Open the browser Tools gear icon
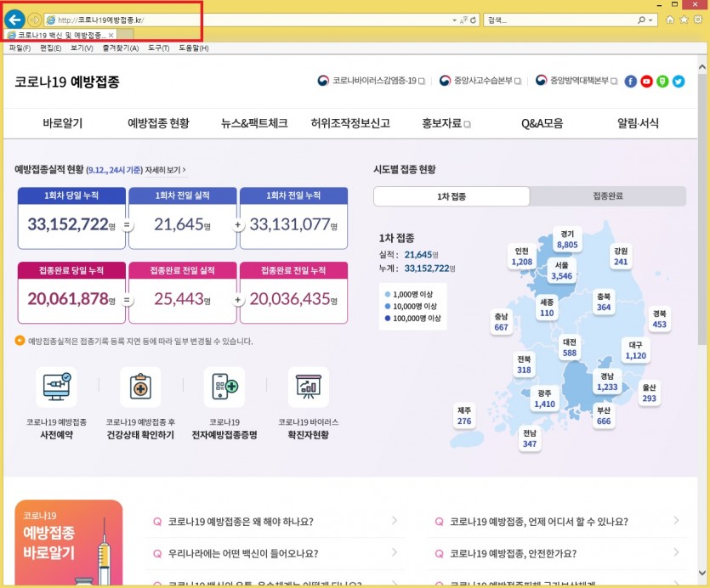This screenshot has width=710, height=588. pyautogui.click(x=697, y=20)
